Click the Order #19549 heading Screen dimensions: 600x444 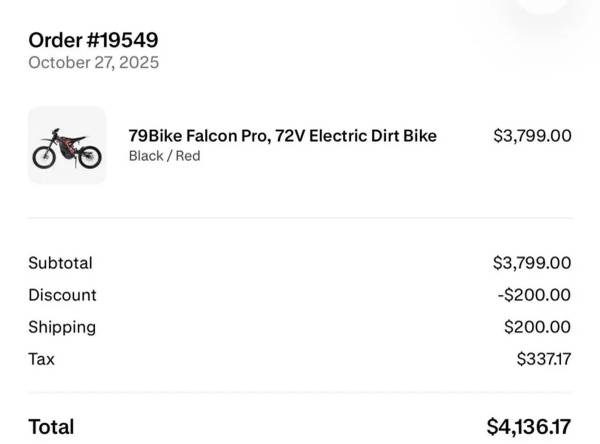click(x=93, y=40)
